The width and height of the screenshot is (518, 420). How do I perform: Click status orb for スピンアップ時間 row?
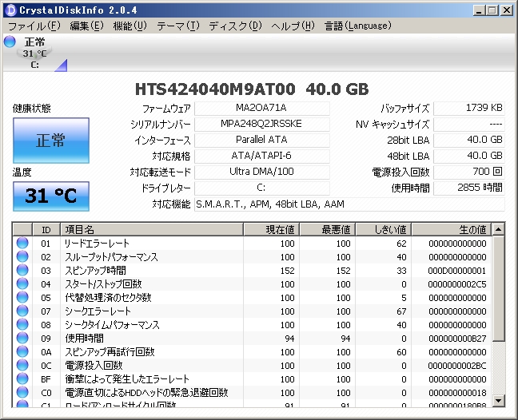22,270
